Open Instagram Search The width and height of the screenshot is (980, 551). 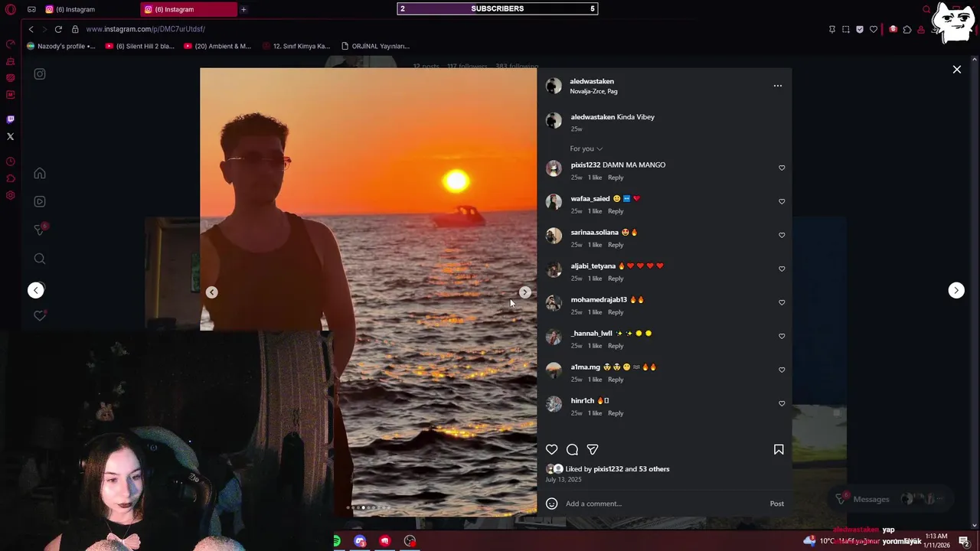pyautogui.click(x=40, y=259)
